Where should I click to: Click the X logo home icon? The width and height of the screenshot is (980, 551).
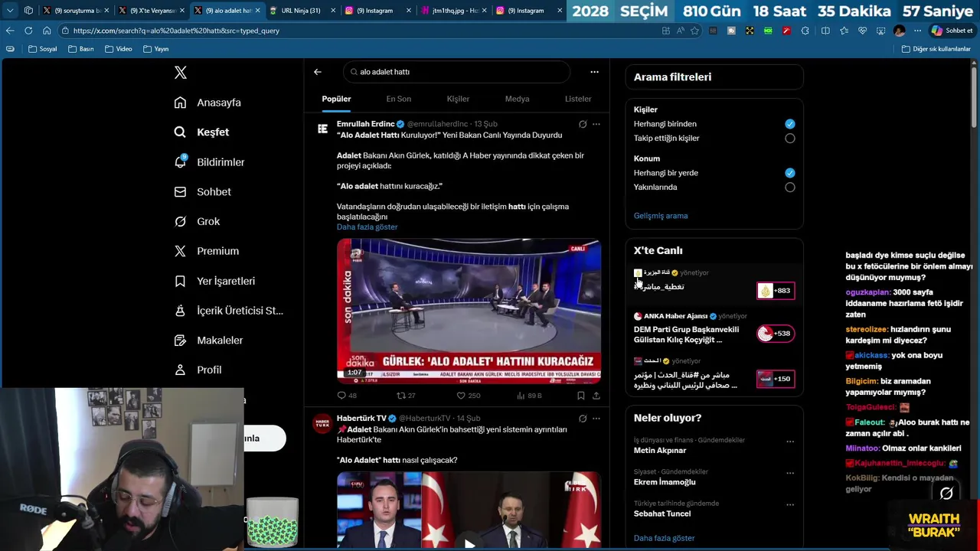pos(180,73)
